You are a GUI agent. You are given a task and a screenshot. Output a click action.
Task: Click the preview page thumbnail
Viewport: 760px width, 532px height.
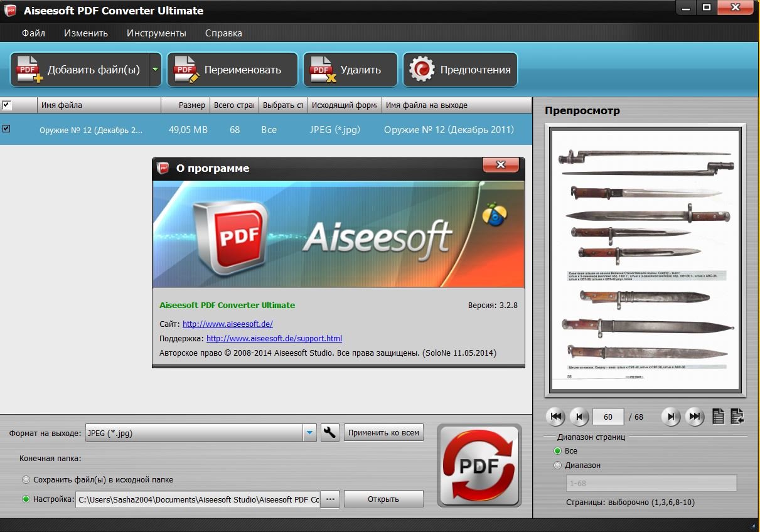[x=646, y=260]
